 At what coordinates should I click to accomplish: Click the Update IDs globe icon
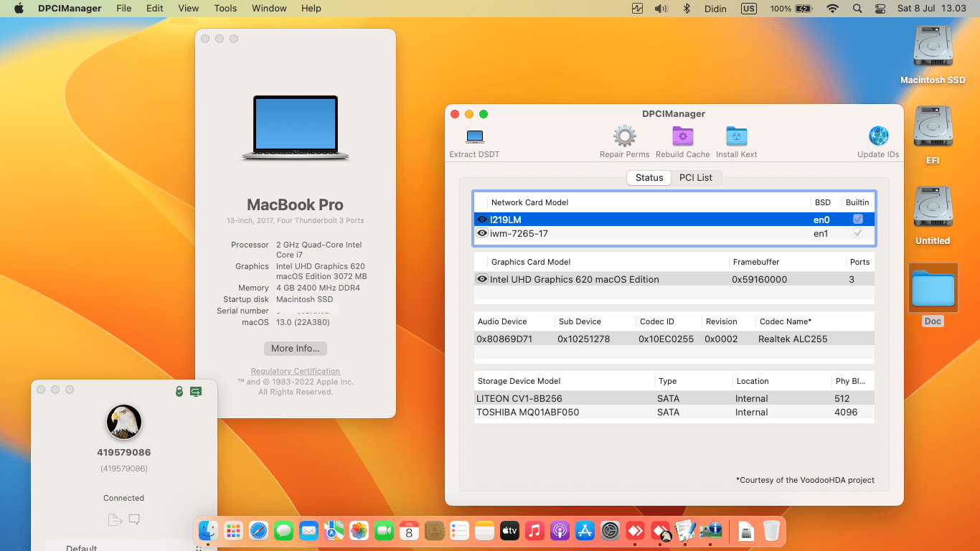(x=878, y=136)
